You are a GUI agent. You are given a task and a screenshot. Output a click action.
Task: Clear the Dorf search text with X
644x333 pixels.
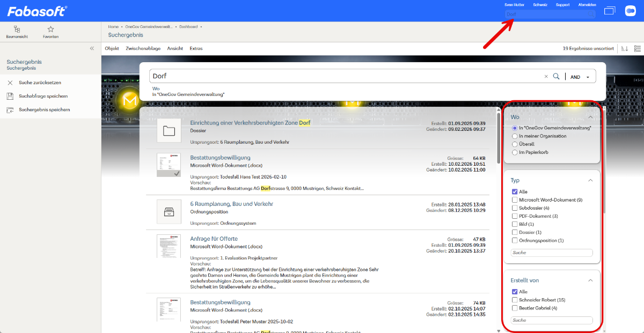click(x=546, y=77)
